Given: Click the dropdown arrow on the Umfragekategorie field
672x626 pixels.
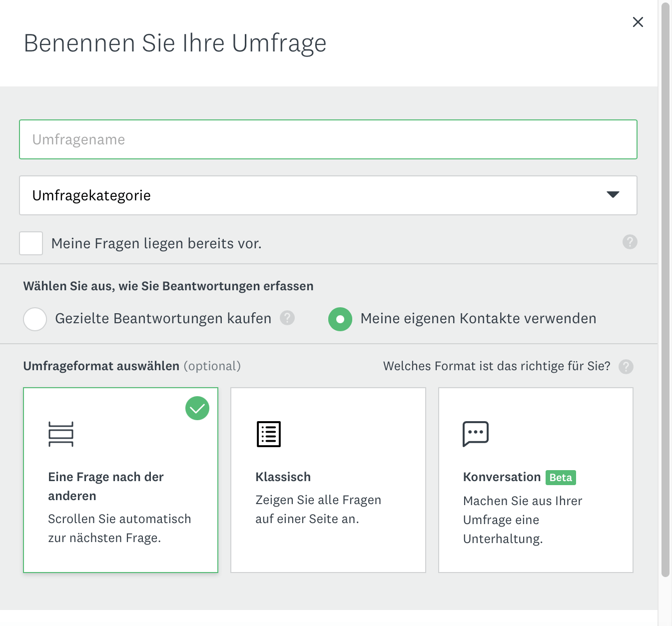Looking at the screenshot, I should click(614, 195).
